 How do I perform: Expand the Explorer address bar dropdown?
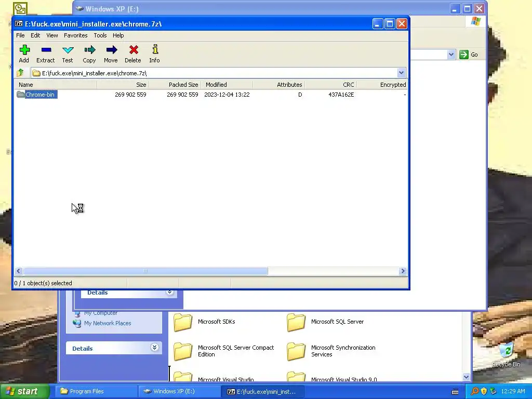coord(451,55)
